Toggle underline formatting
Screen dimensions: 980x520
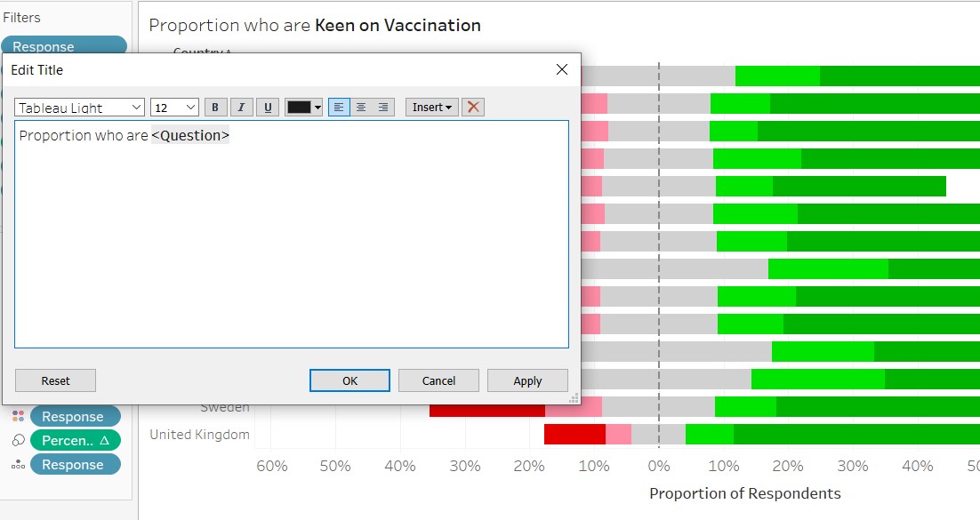pos(267,107)
